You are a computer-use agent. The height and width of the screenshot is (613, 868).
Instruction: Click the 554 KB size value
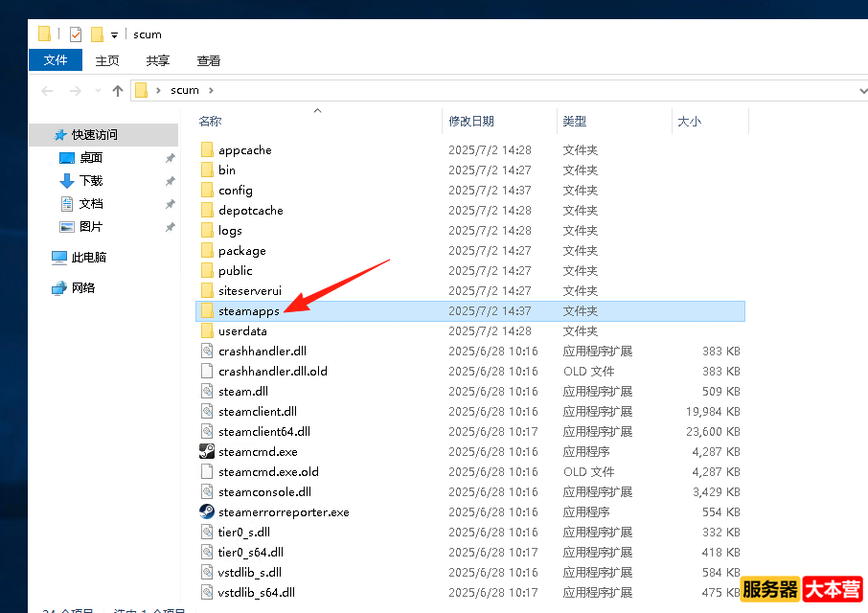tap(721, 512)
